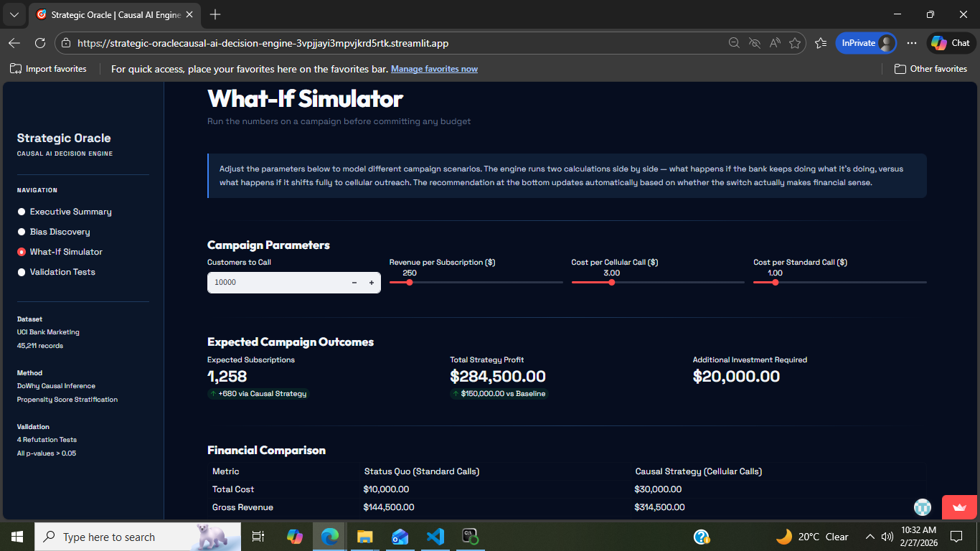Open the weather widget 20°C Clear
Image resolution: width=980 pixels, height=551 pixels.
pyautogui.click(x=812, y=537)
